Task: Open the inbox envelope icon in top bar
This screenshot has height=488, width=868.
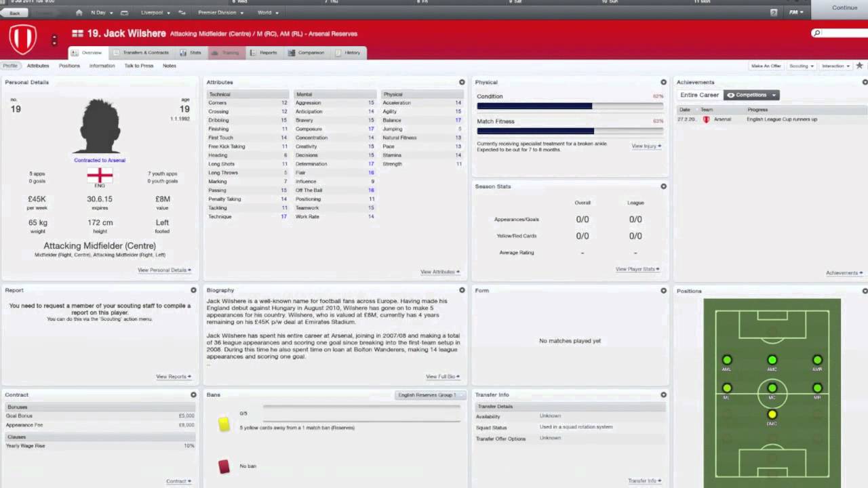Action: 125,12
